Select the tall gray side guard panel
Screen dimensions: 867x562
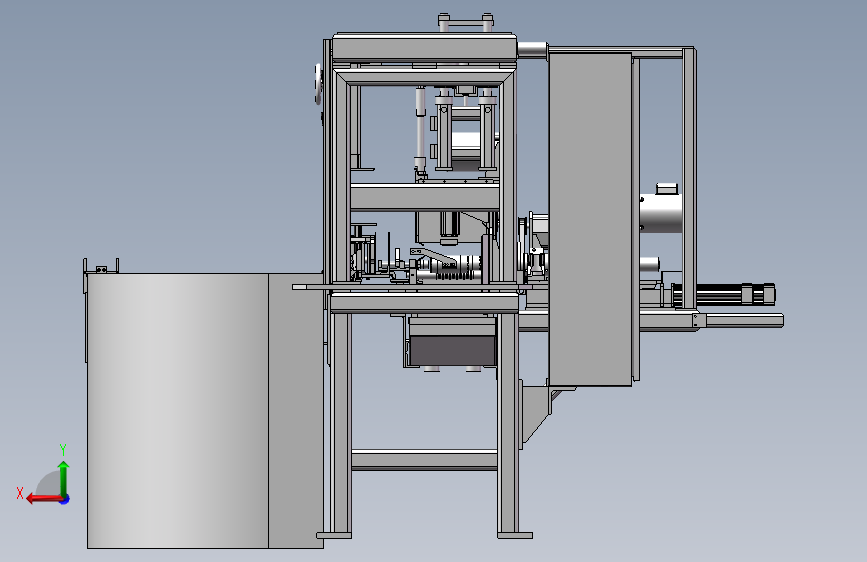click(590, 219)
